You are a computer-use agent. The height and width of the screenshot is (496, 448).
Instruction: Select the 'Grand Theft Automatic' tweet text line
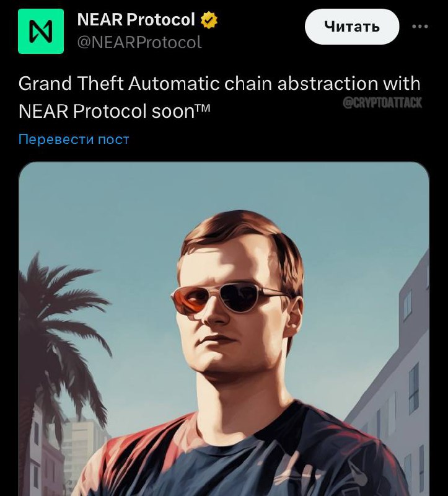(x=219, y=84)
